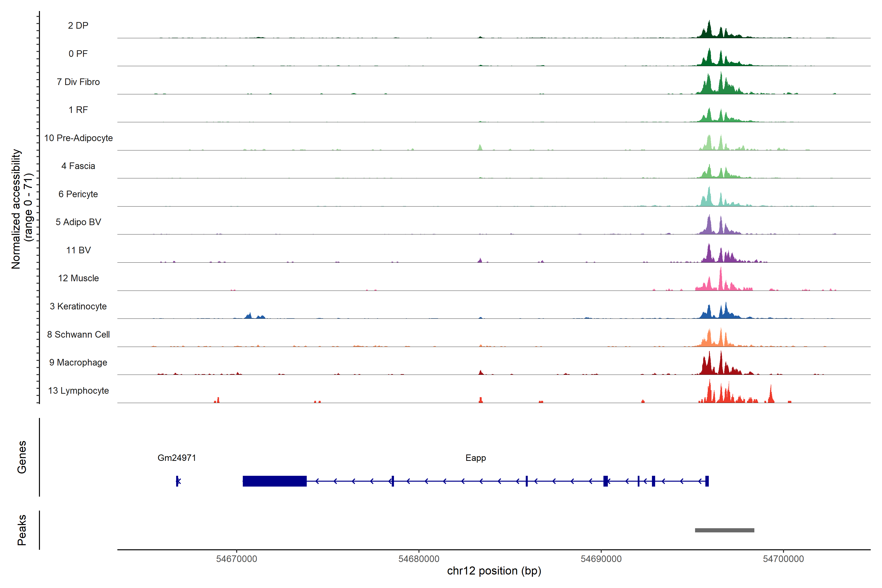Click the 12 Muscle track label
The height and width of the screenshot is (588, 882).
pos(78,278)
